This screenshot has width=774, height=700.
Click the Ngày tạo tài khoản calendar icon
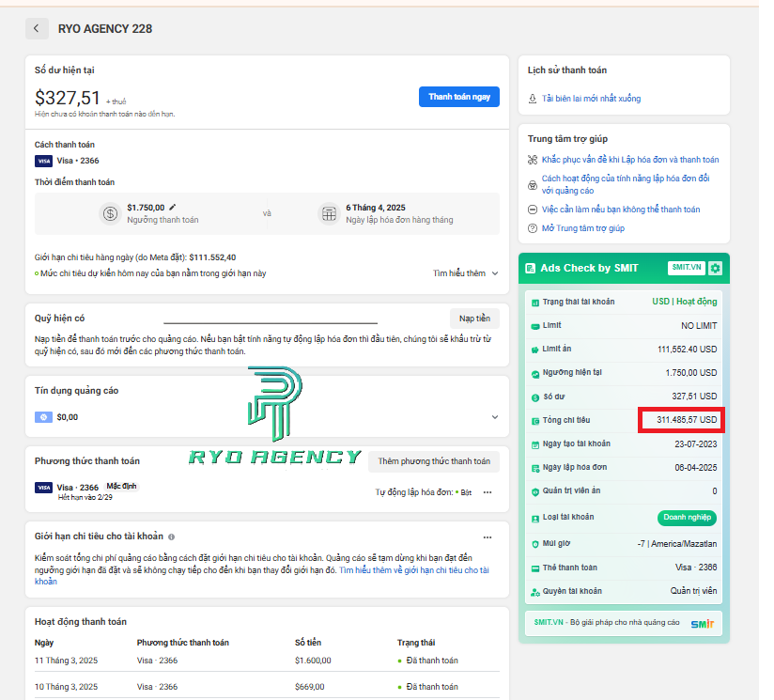tap(535, 444)
